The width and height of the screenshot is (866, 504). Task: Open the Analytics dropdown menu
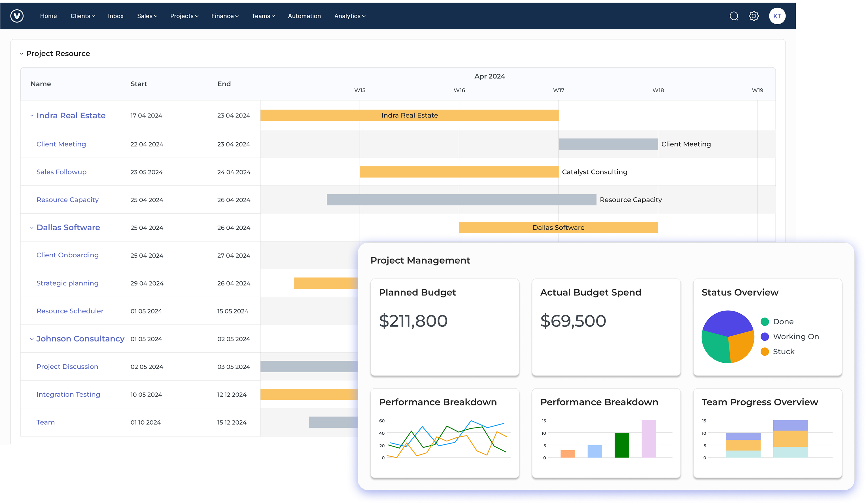[349, 16]
